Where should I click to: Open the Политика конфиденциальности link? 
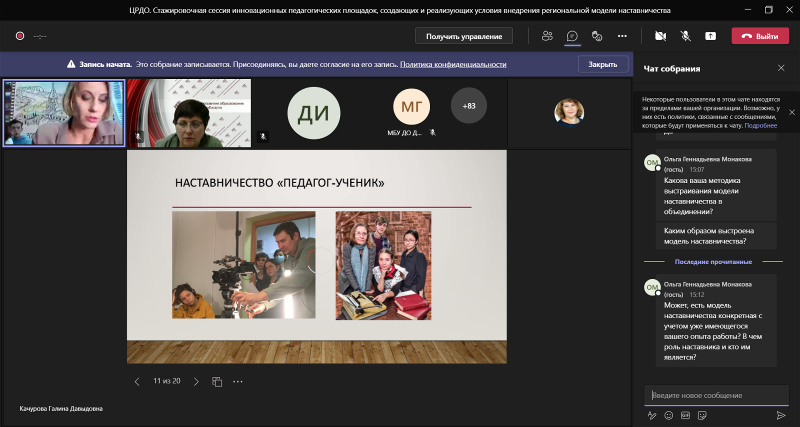pyautogui.click(x=453, y=64)
